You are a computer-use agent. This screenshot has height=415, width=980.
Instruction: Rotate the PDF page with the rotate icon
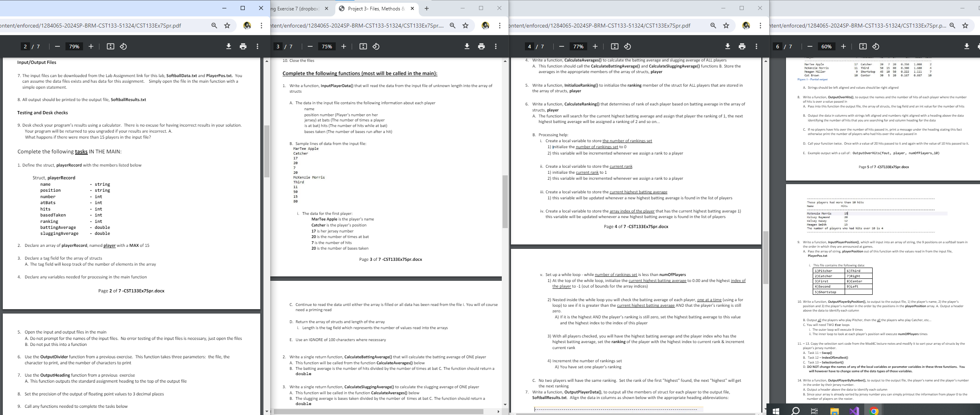point(123,46)
